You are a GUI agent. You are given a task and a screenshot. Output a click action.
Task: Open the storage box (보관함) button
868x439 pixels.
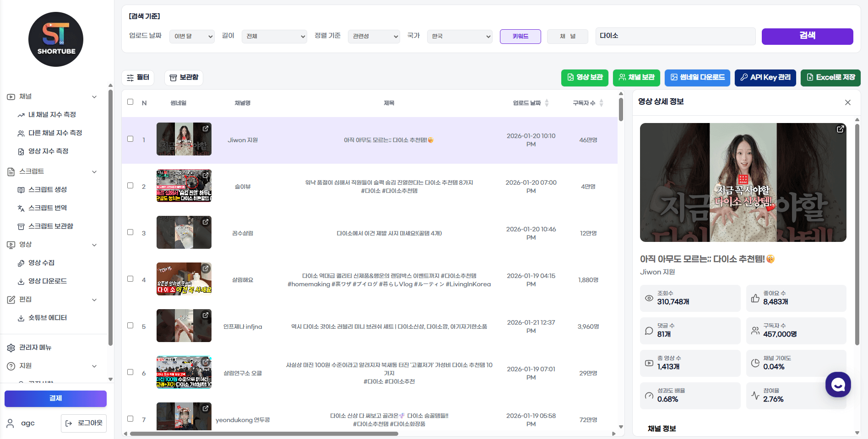[184, 78]
